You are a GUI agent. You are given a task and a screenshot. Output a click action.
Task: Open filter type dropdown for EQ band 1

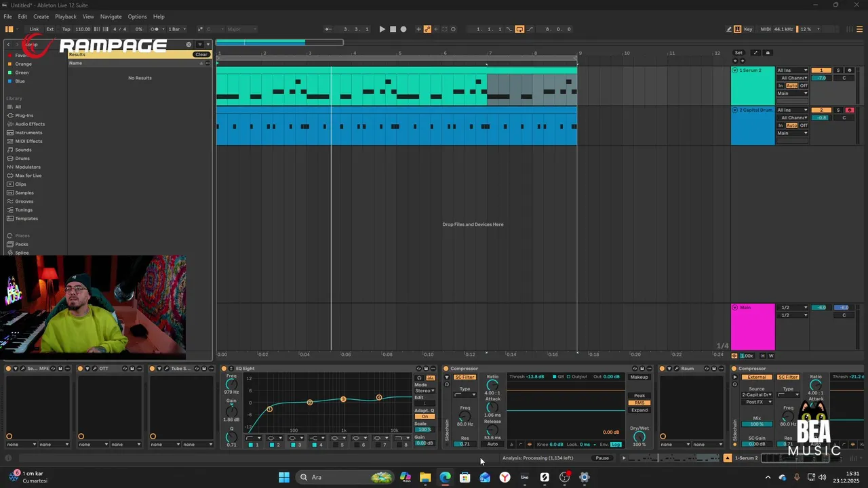[254, 438]
